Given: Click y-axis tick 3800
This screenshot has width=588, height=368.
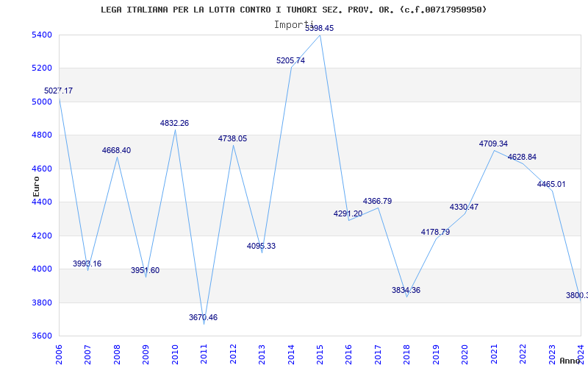Looking at the screenshot, I should [41, 302].
